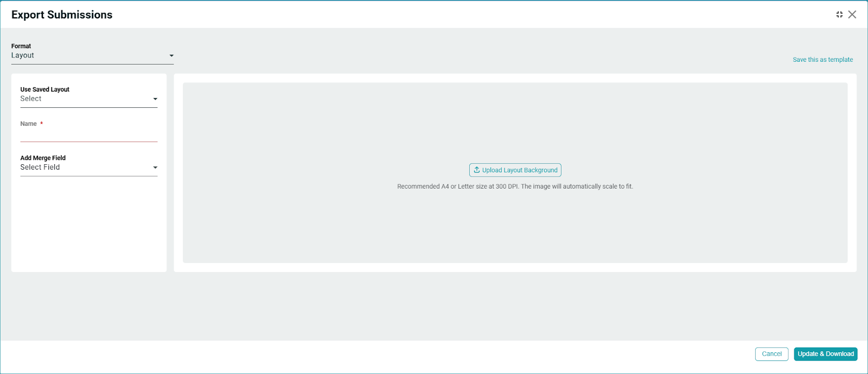Click the 'Select' saved layout placeholder
The image size is (868, 374).
click(31, 99)
